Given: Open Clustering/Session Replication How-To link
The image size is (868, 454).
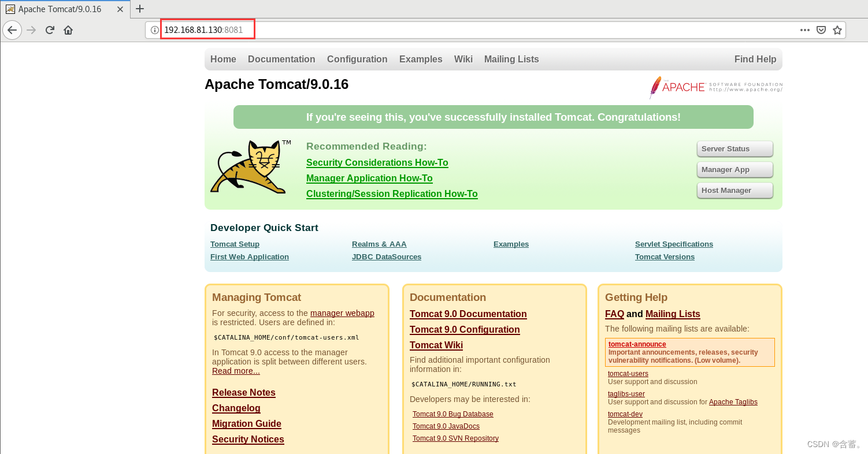Looking at the screenshot, I should point(392,194).
